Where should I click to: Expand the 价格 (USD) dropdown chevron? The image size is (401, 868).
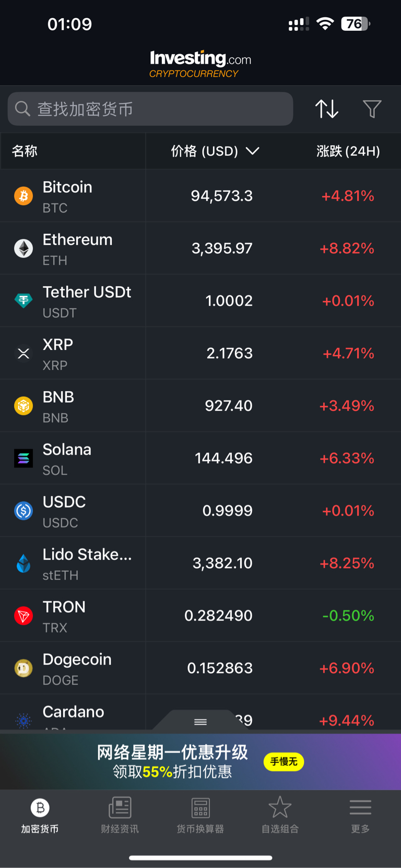tap(253, 151)
